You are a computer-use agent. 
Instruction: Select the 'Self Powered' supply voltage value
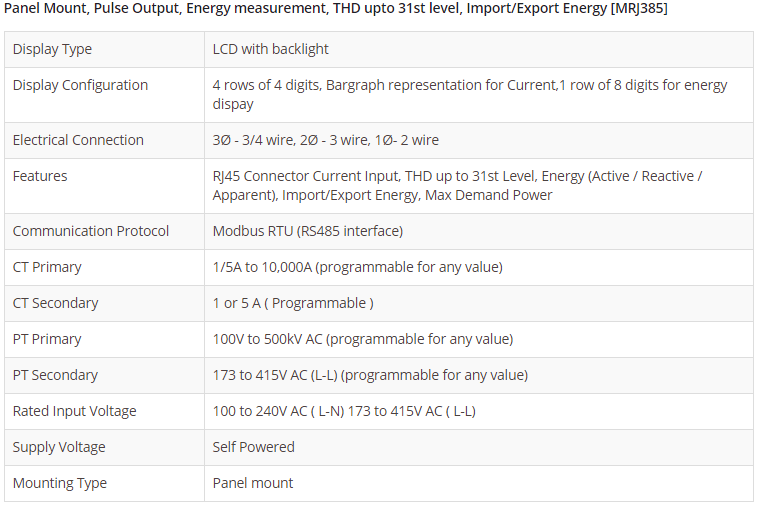pos(253,447)
